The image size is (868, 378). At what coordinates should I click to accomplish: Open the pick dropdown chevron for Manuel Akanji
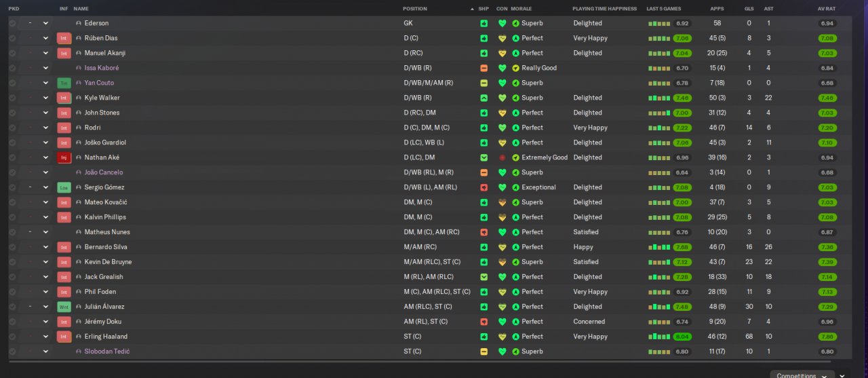click(46, 53)
